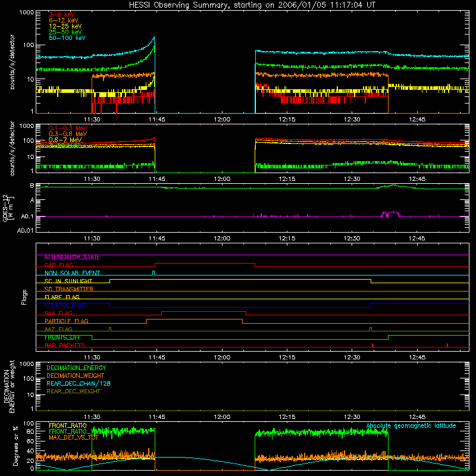Click the "DECIMATION_WEIGHT" legend label
This screenshot has width=476, height=476.
[x=76, y=376]
